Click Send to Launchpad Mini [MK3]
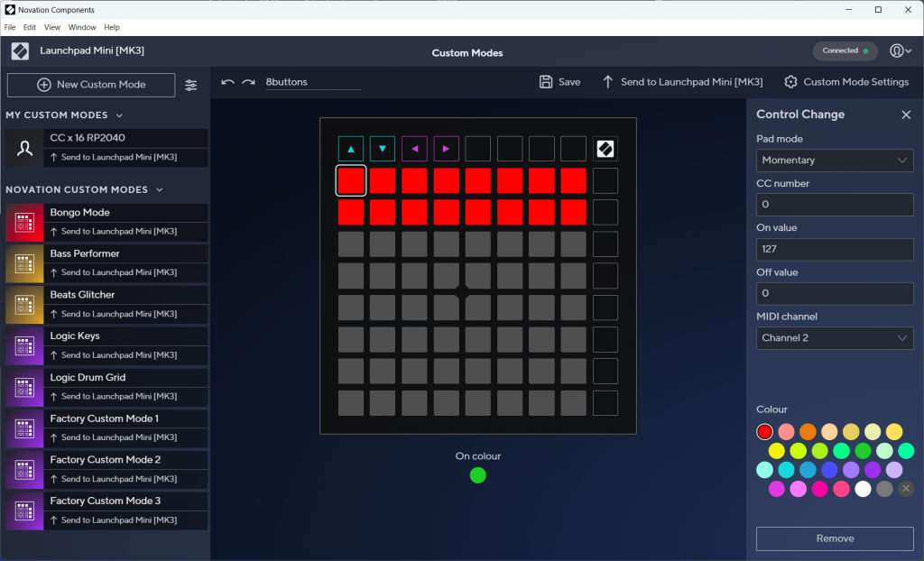 coord(683,81)
